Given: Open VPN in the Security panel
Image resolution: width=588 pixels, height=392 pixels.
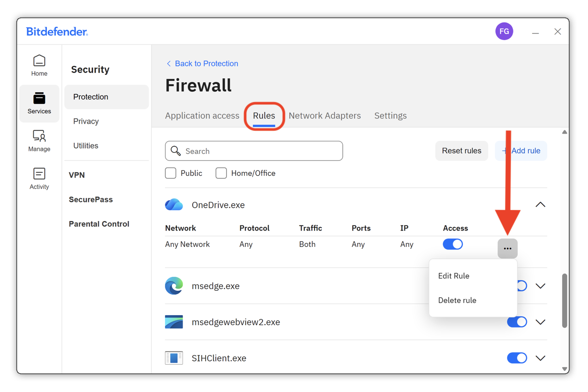Looking at the screenshot, I should click(x=77, y=175).
